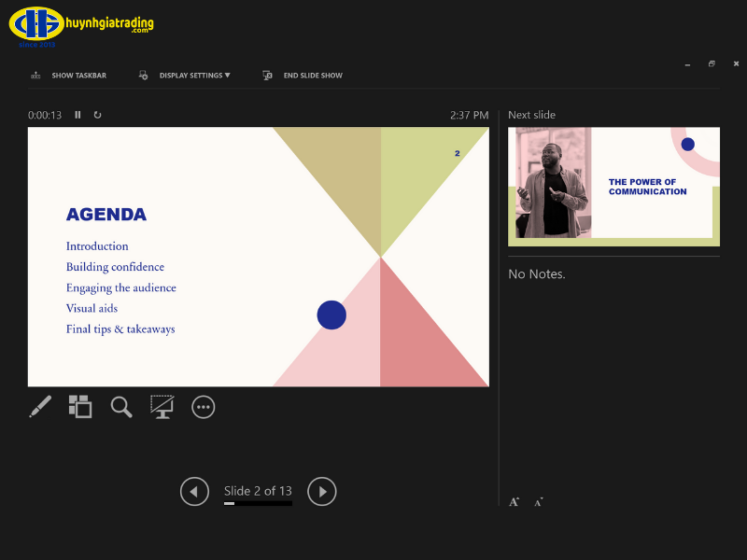Screen dimensions: 747x560
Task: Increase the notes text size
Action: (514, 502)
